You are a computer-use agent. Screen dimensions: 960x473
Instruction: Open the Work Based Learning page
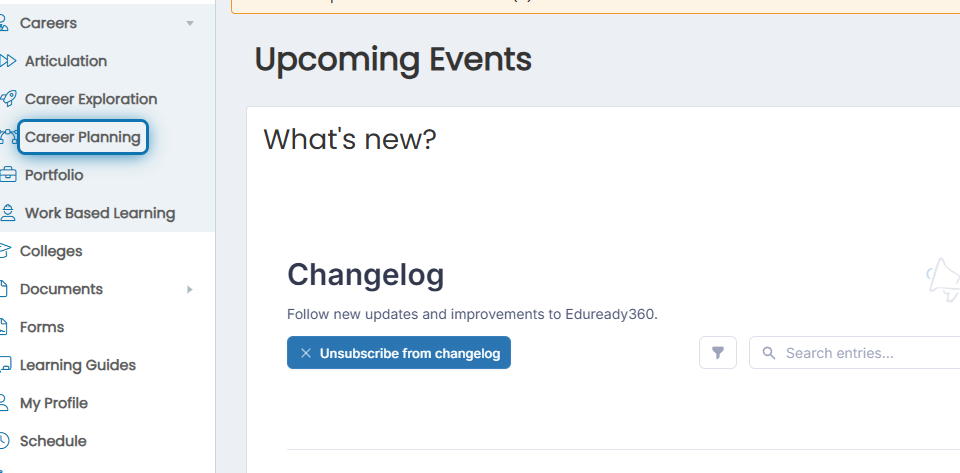click(100, 213)
